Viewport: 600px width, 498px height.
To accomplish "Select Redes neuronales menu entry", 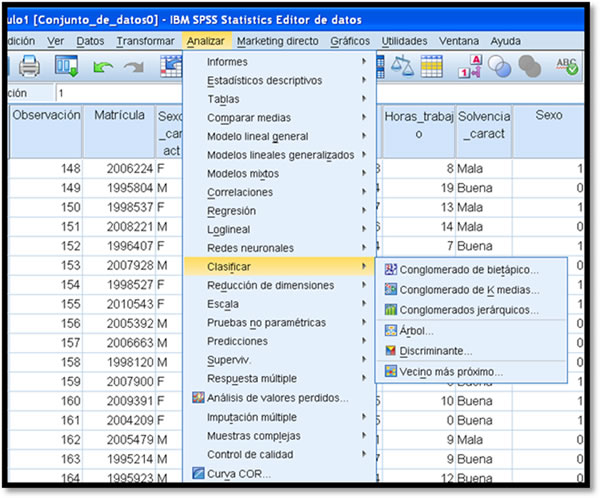I will tap(279, 248).
